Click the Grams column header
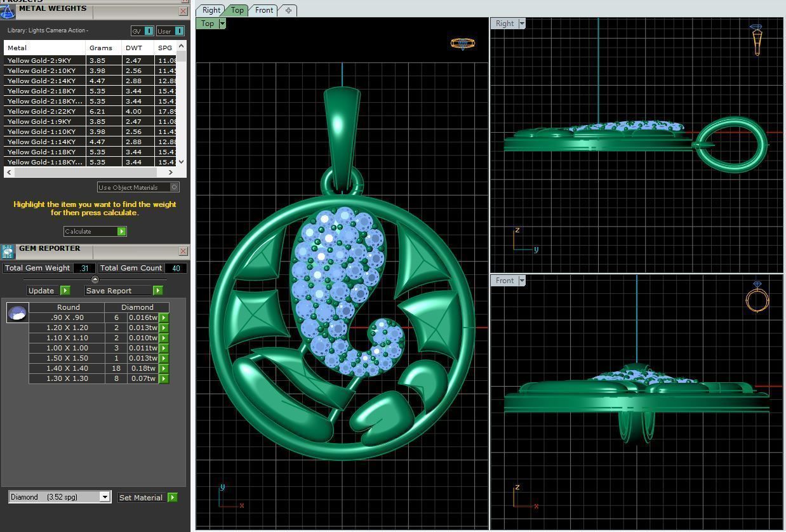786x532 pixels. click(x=103, y=48)
